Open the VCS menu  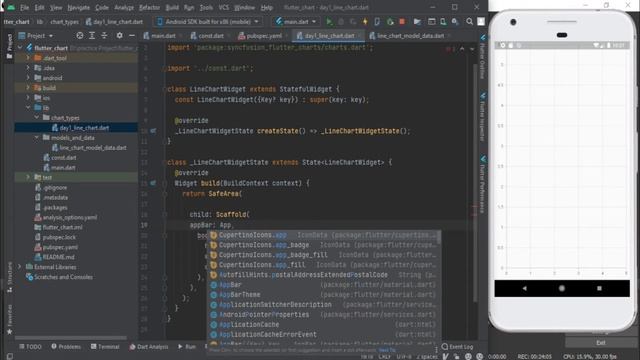(x=224, y=7)
